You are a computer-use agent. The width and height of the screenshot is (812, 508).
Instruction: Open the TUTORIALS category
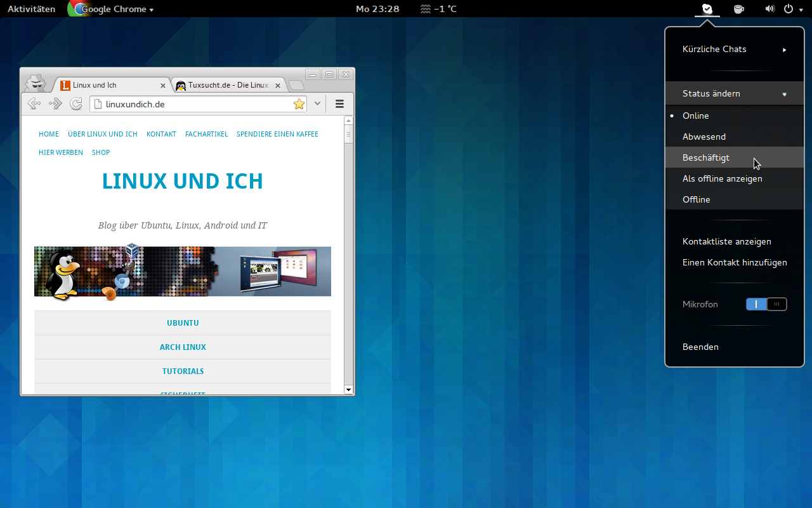click(183, 371)
